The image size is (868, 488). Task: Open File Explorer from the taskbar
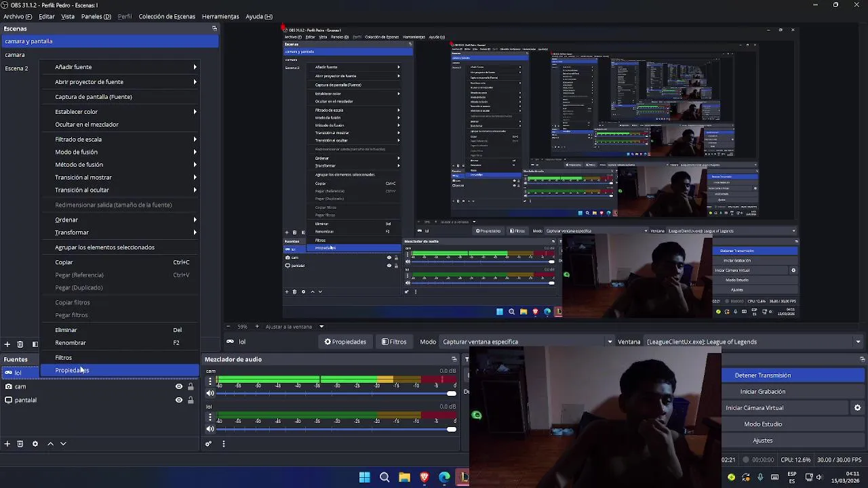click(404, 477)
